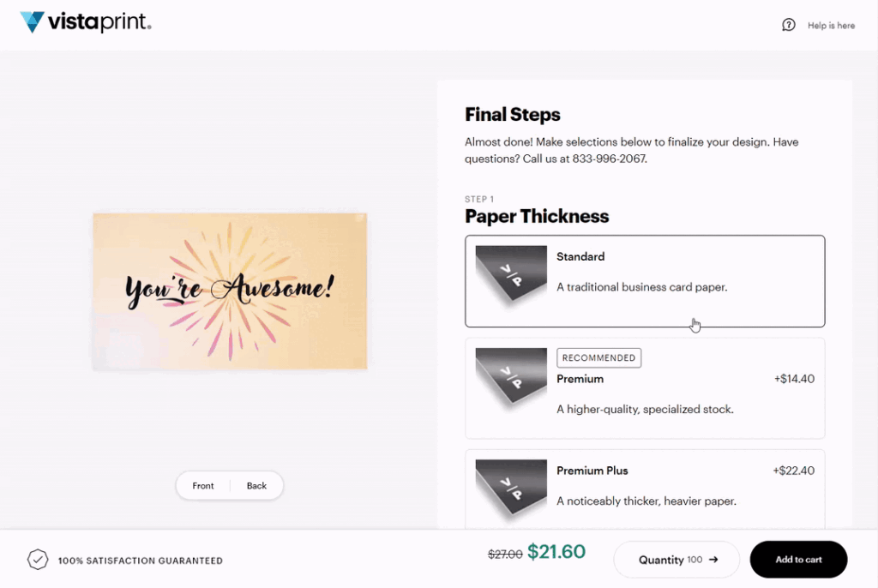878x588 pixels.
Task: Click the +$22.40 Premium Plus price
Action: pos(793,471)
